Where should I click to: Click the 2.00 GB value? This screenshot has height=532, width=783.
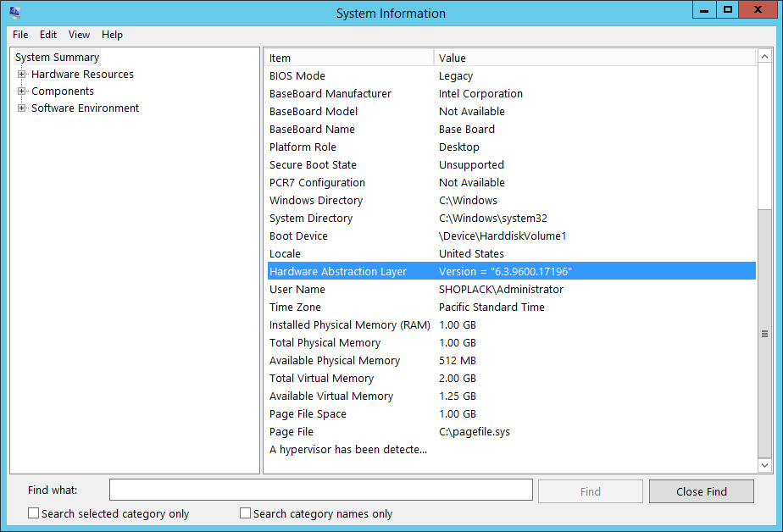[458, 379]
